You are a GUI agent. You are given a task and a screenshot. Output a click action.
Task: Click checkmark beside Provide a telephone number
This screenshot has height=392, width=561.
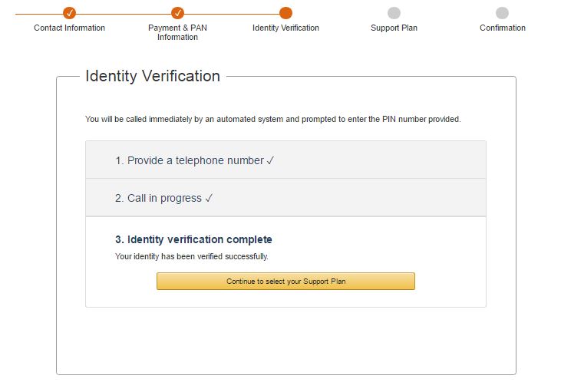tap(270, 160)
